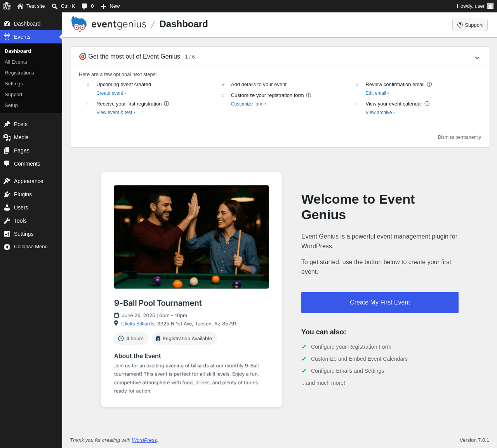This screenshot has width=497, height=448.
Task: Click info icon beside Review confirmation email
Action: (429, 84)
